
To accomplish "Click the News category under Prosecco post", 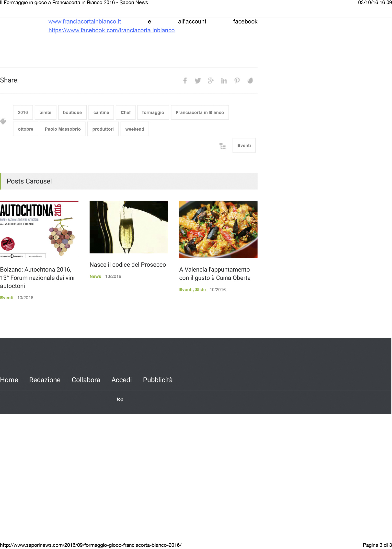I will (95, 276).
